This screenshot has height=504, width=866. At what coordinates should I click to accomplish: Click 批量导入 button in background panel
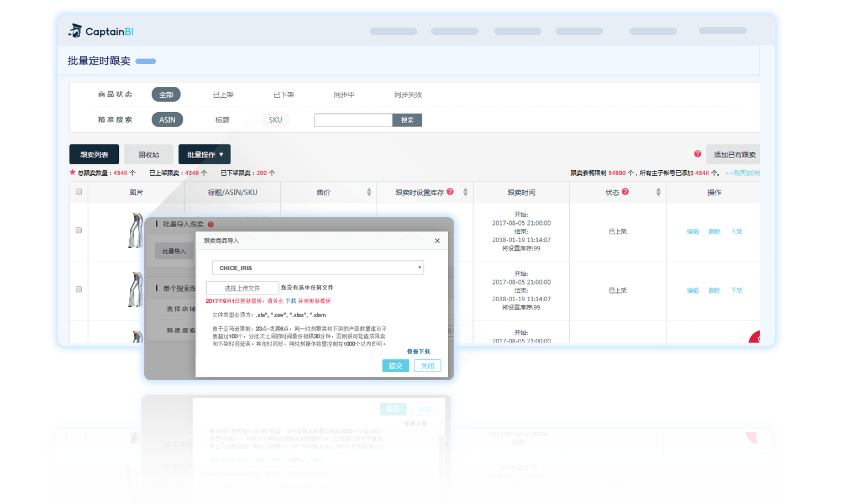click(x=174, y=251)
